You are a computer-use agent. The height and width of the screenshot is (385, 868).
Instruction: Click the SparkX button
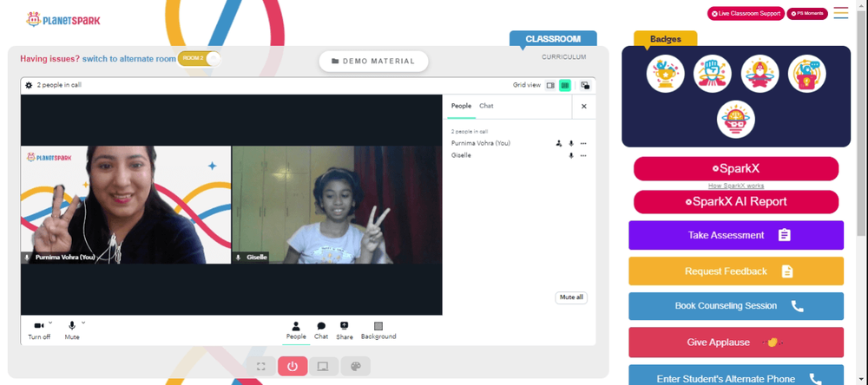(736, 169)
